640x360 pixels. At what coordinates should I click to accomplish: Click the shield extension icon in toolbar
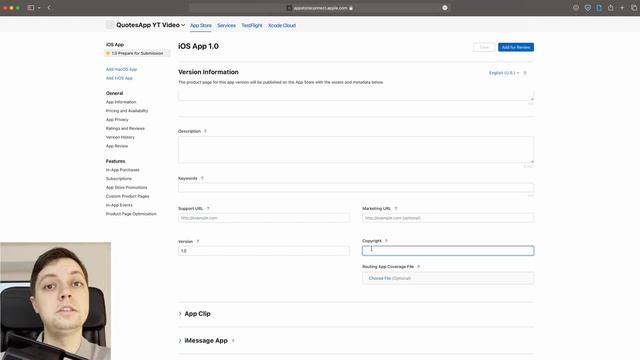588,7
